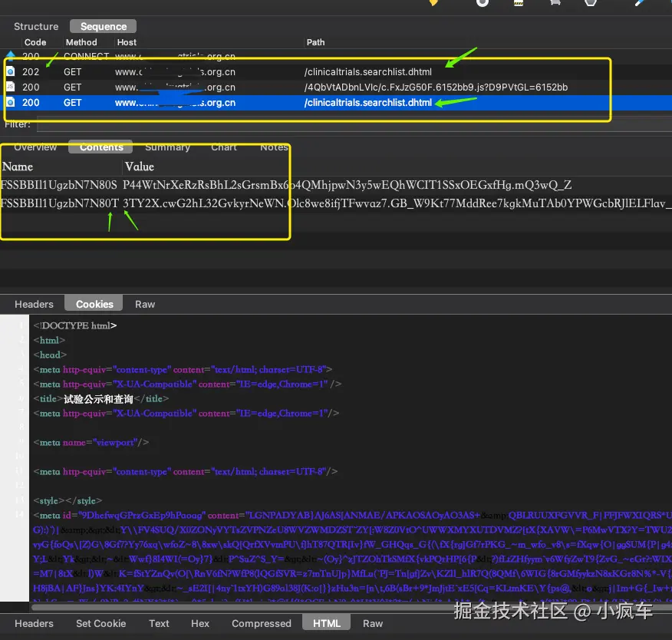
Task: Sort request list by Code column
Action: click(x=35, y=42)
